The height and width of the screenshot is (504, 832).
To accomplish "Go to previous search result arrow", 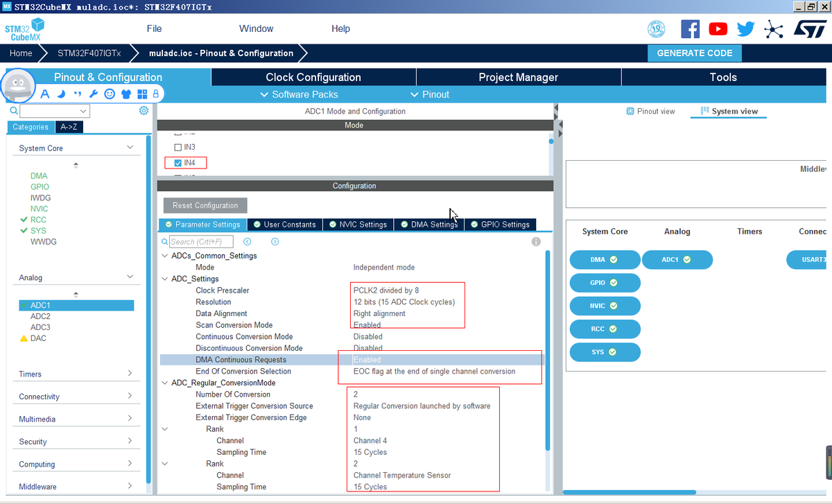I will [x=248, y=242].
